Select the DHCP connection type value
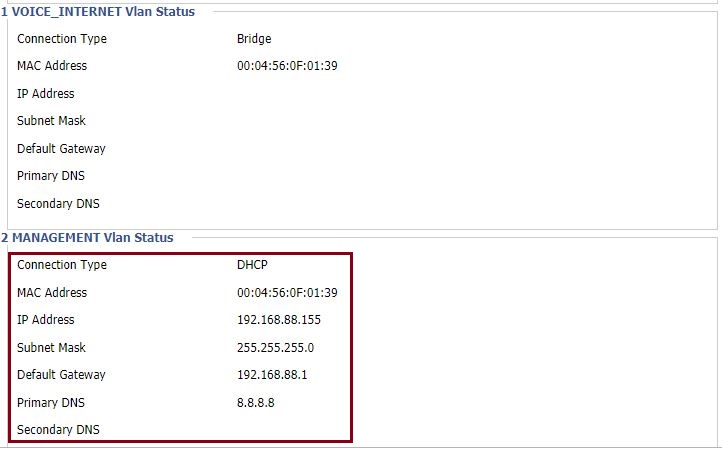Viewport: 722px width, 452px height. [252, 265]
